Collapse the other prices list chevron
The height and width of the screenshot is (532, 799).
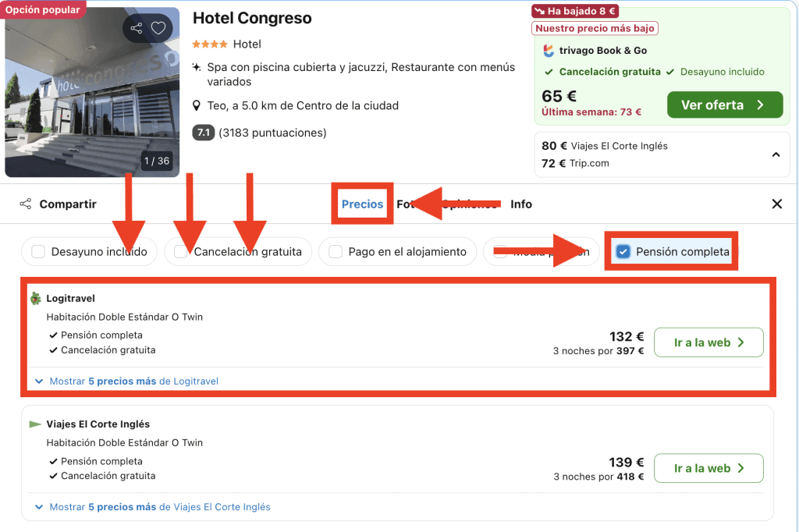coord(776,154)
